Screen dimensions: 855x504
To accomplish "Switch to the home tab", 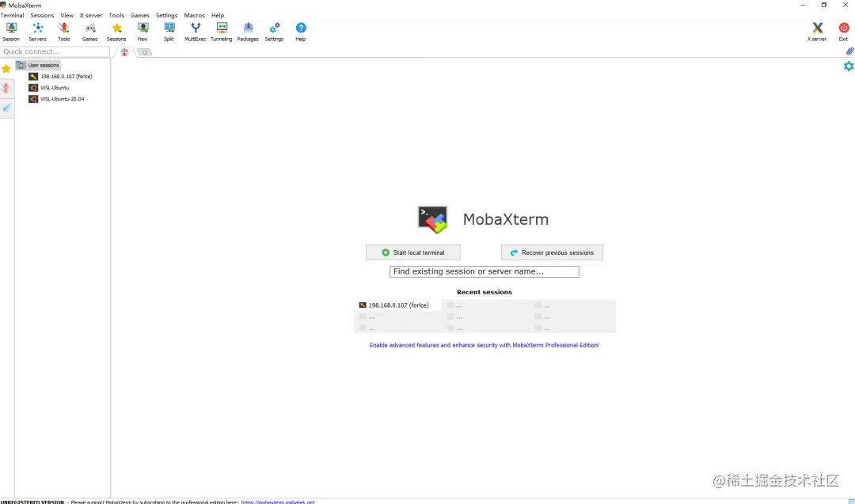I will point(124,51).
